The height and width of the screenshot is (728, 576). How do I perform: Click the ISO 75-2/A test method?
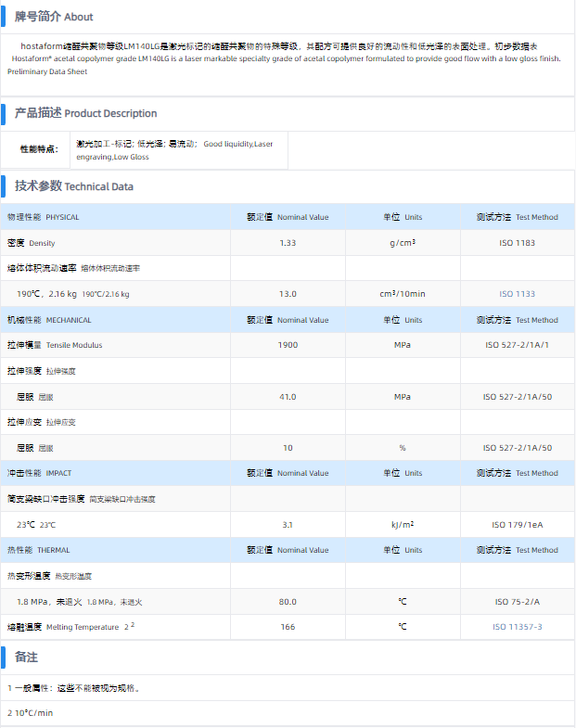517,601
